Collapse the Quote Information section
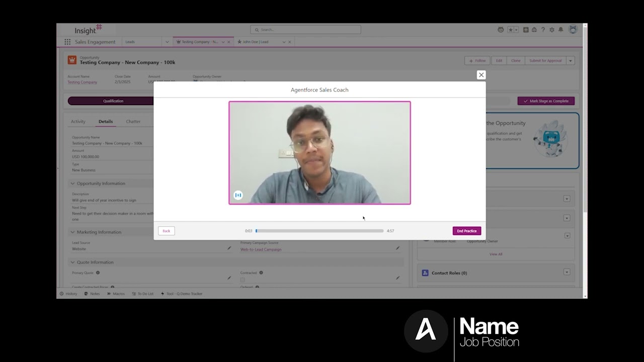644x362 pixels. [x=72, y=262]
